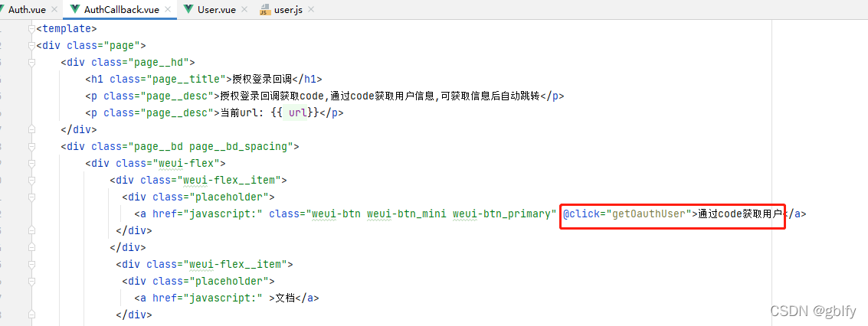Click the <template> tag text
Viewport: 868px width, 326px height.
point(67,28)
